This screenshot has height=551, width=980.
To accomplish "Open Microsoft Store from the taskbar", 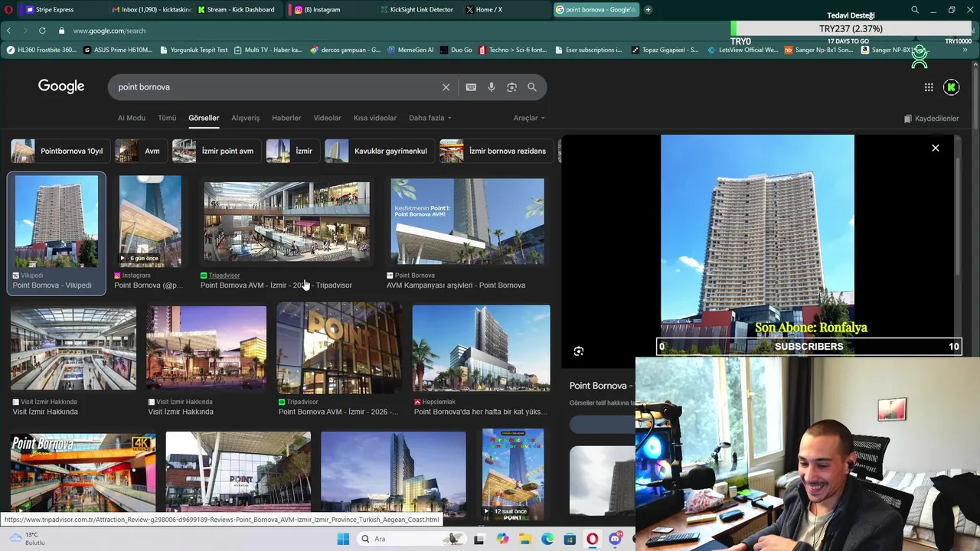I will point(570,539).
